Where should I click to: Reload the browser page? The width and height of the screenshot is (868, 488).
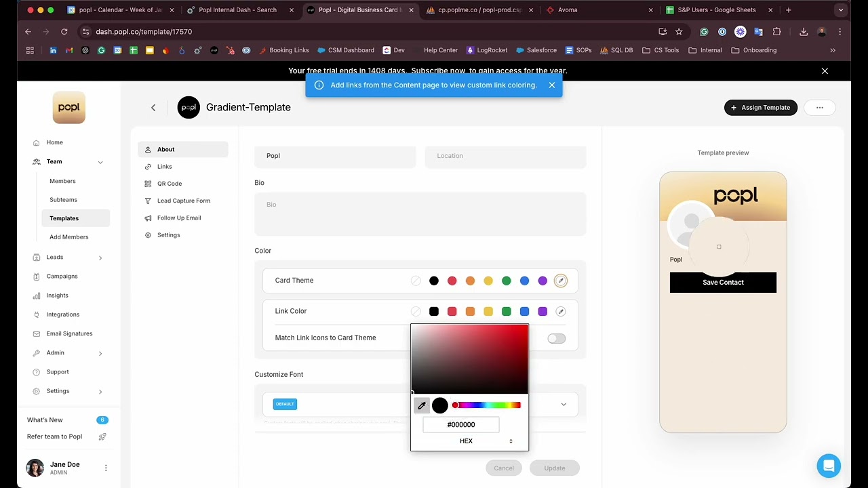(64, 32)
